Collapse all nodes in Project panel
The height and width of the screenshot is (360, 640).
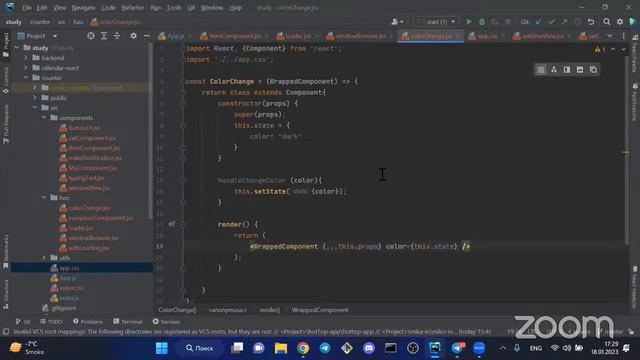click(x=117, y=36)
